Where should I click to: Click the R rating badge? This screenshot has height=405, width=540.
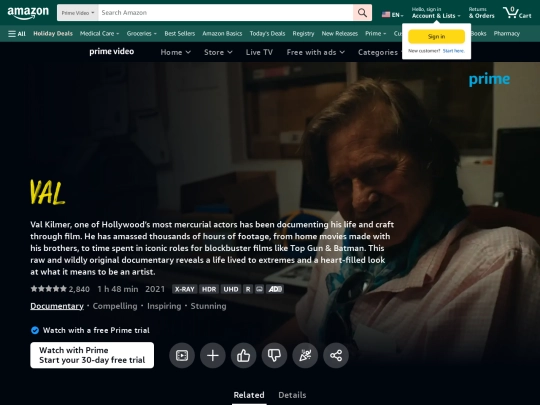point(248,289)
